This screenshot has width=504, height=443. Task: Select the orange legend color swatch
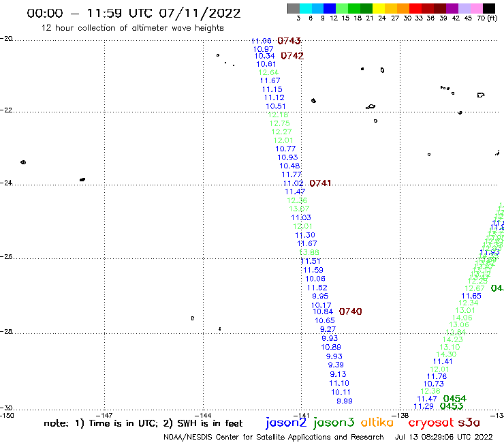[403, 8]
